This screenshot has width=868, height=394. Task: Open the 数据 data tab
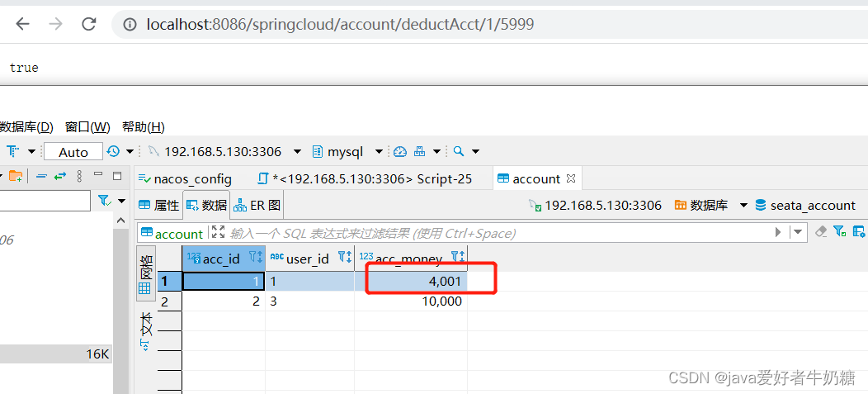[207, 206]
